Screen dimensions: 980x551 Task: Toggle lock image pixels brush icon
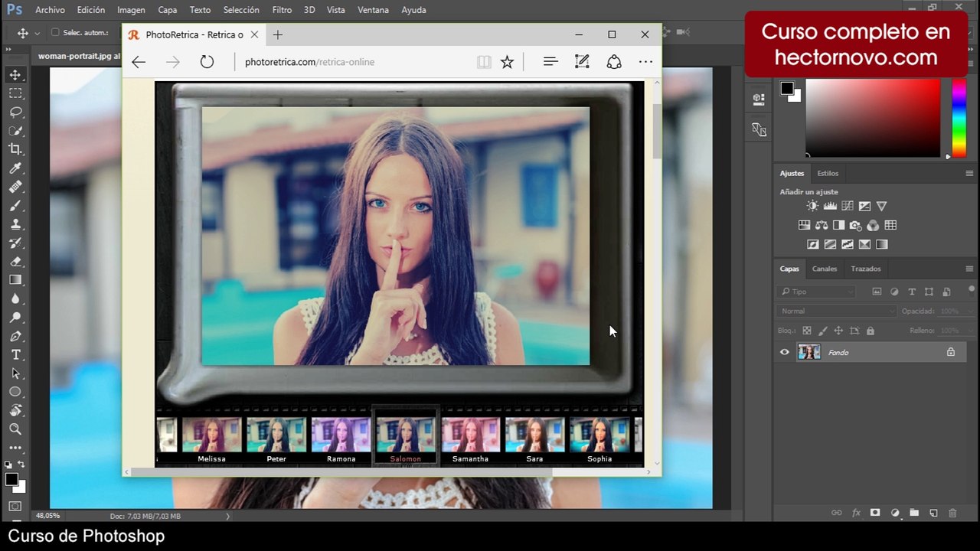click(x=822, y=331)
